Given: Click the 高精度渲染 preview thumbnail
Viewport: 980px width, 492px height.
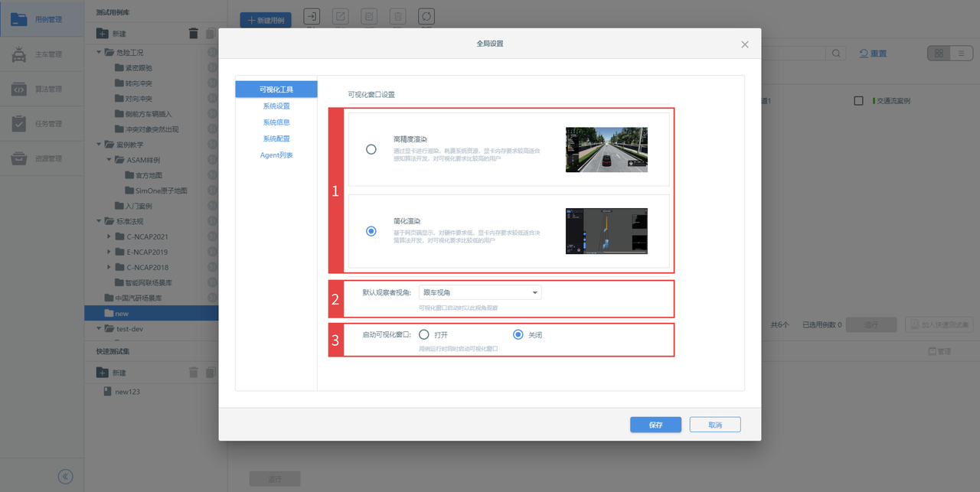Looking at the screenshot, I should click(606, 150).
